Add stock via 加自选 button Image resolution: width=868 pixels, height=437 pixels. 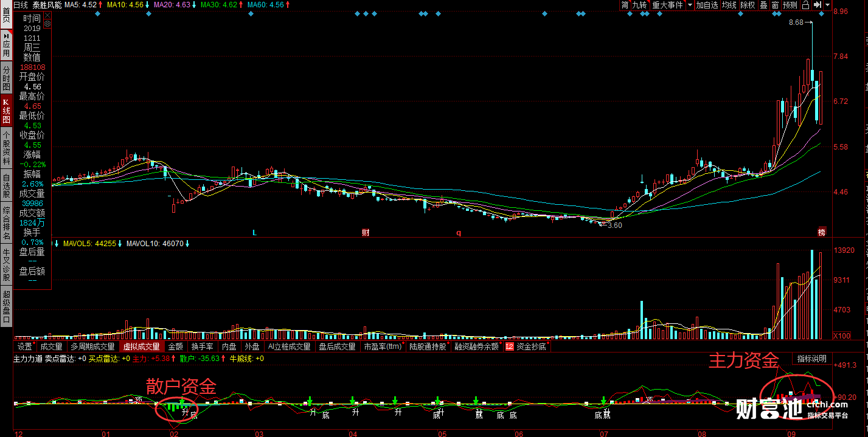[707, 5]
